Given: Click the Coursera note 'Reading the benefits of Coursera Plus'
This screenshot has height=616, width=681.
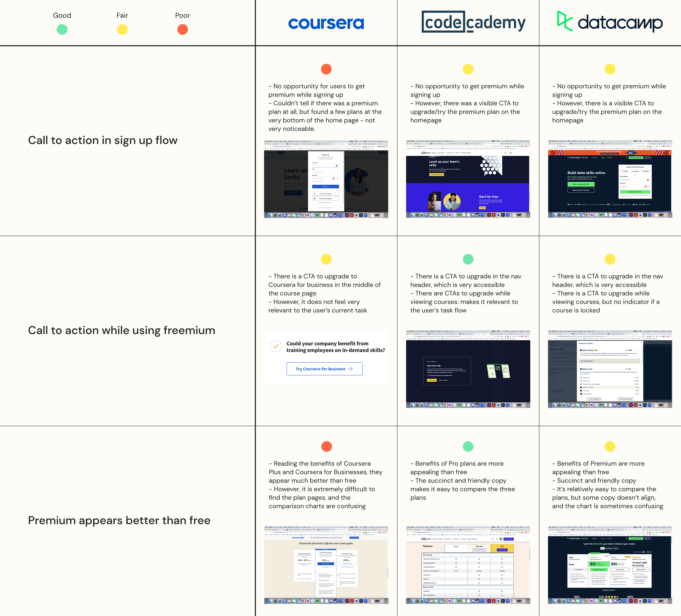Looking at the screenshot, I should [326, 472].
